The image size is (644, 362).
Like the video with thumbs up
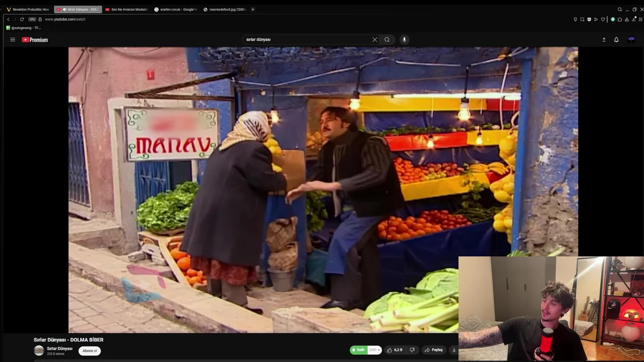(394, 350)
